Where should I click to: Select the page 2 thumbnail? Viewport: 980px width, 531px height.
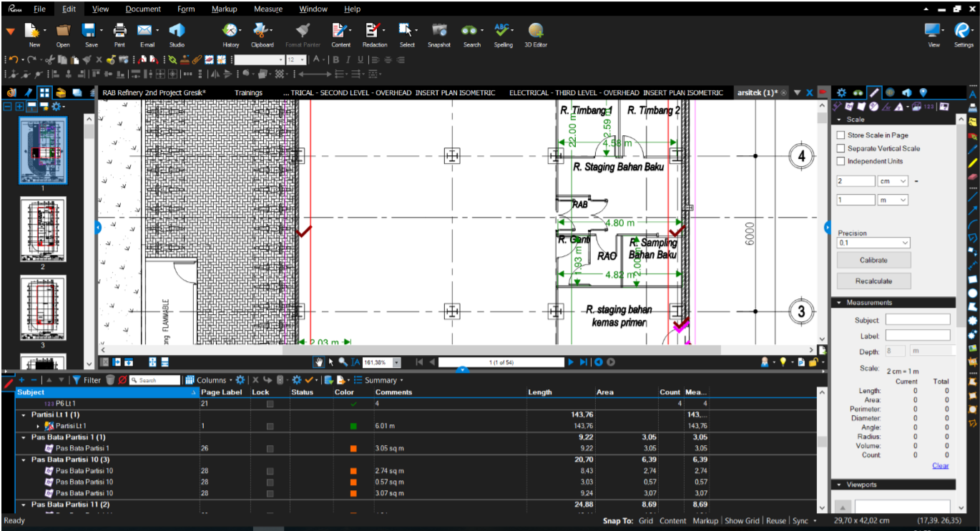pos(43,230)
